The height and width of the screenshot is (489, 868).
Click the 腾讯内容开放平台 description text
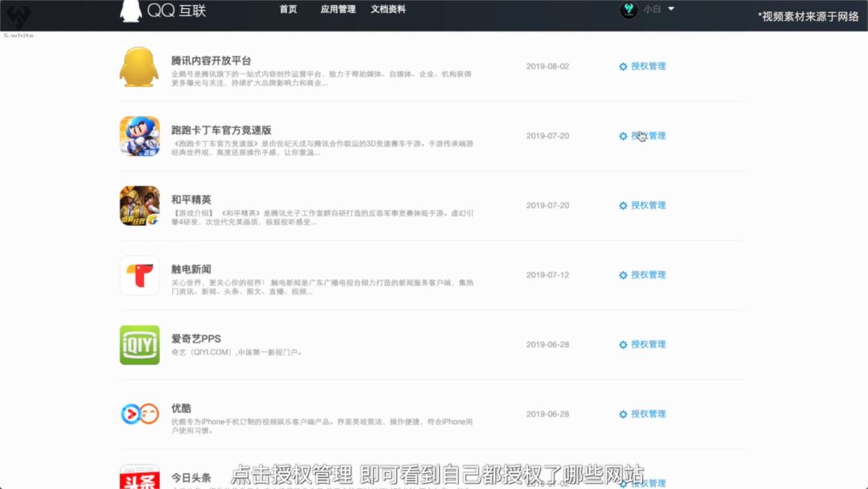[321, 79]
